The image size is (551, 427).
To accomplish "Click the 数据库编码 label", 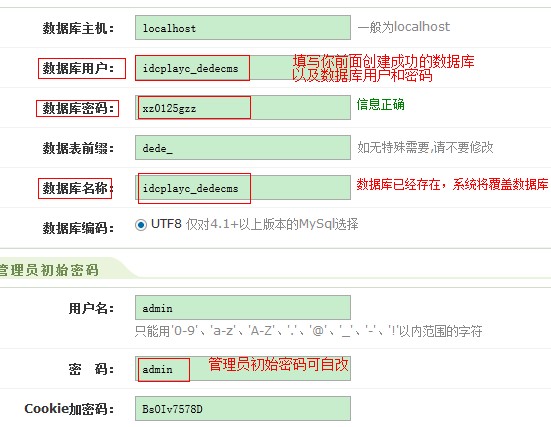I will [78, 228].
